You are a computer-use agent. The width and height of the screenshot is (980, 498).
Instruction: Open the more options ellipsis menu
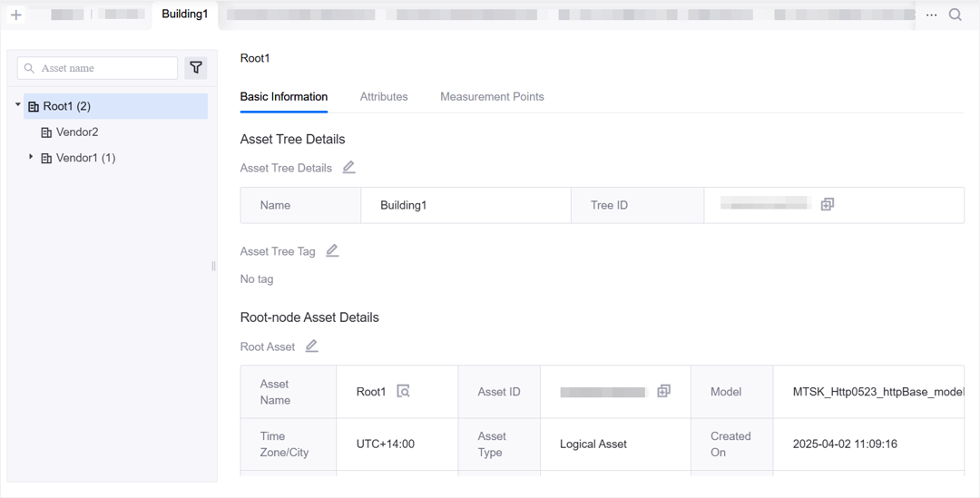(932, 15)
